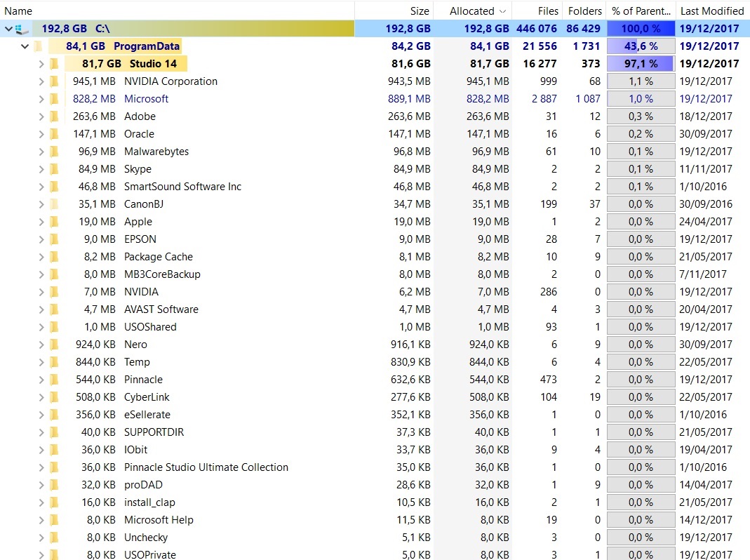
Task: Select the SmartSound Software Inc folder
Action: click(x=182, y=187)
